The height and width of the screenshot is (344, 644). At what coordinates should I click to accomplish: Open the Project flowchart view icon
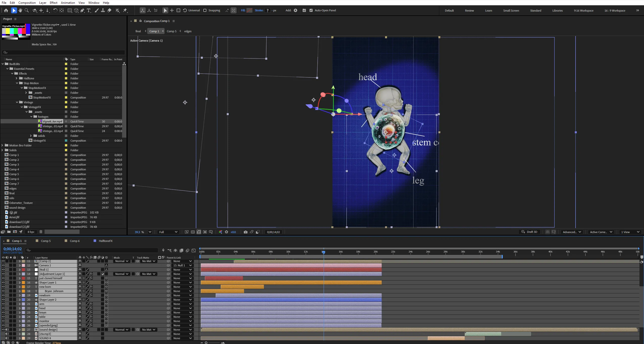pyautogui.click(x=124, y=64)
